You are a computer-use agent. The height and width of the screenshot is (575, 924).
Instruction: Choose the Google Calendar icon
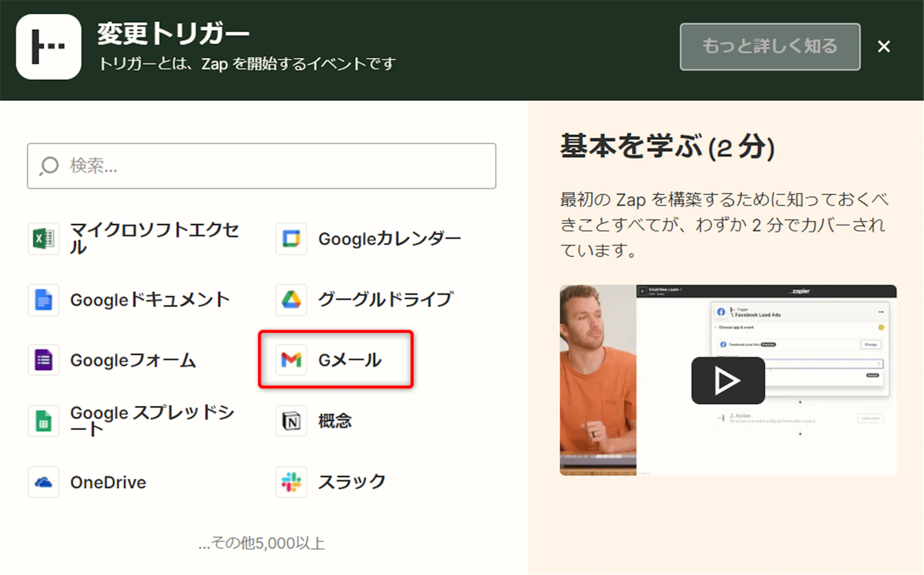click(x=291, y=239)
